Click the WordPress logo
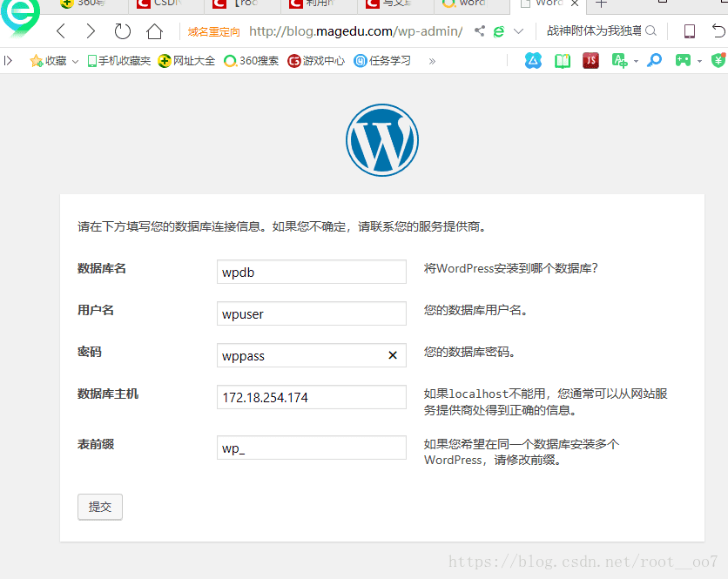Screen dimensions: 728x579 pyautogui.click(x=382, y=140)
